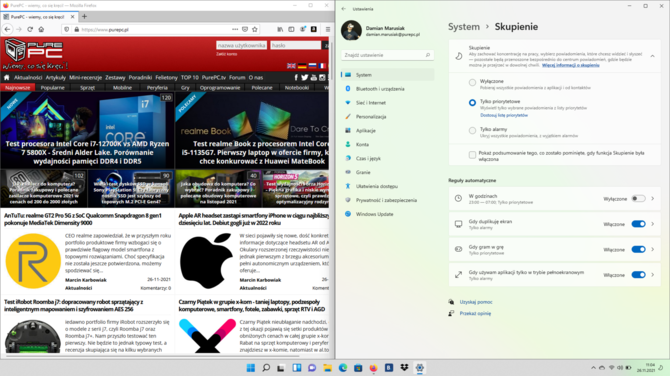This screenshot has width=670, height=376.
Task: Expand Gdy duplikuję ekran rule chevron
Action: tap(652, 224)
